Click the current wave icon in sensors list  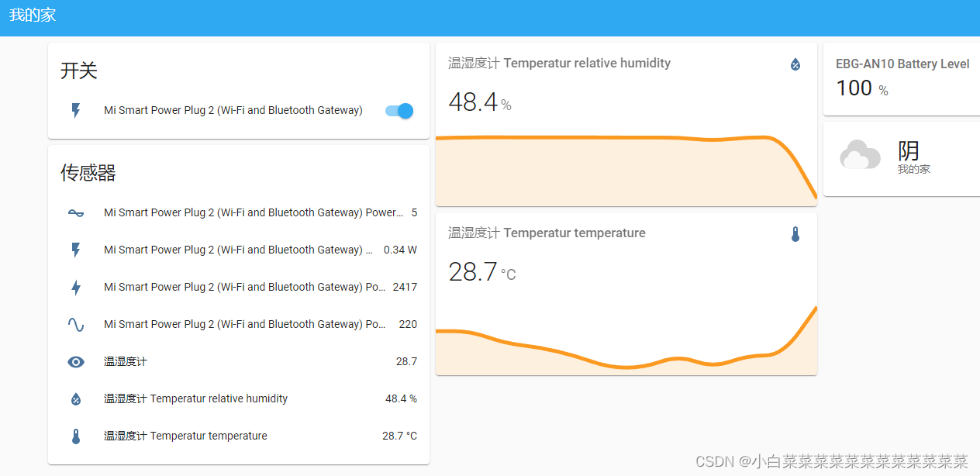click(76, 212)
